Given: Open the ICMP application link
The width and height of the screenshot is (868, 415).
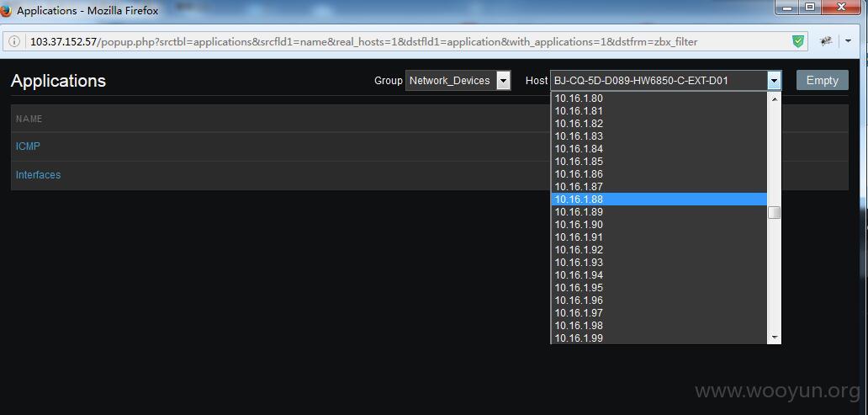Looking at the screenshot, I should [x=28, y=146].
